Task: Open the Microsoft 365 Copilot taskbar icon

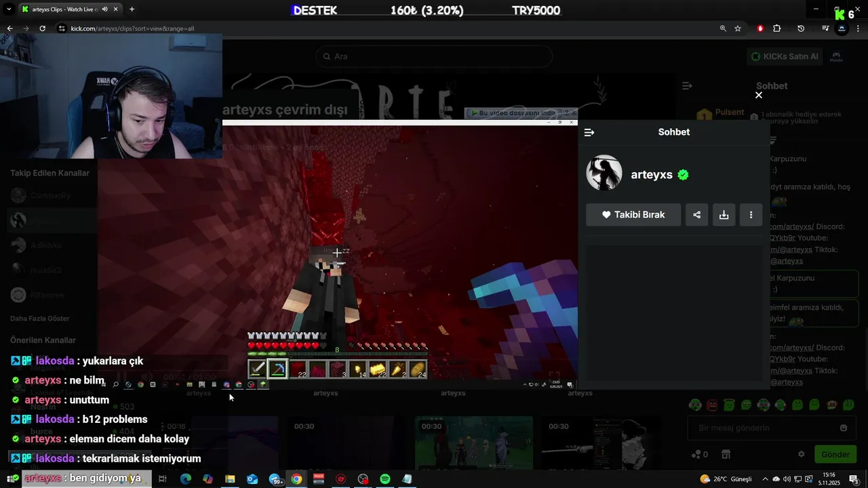Action: pos(208,479)
